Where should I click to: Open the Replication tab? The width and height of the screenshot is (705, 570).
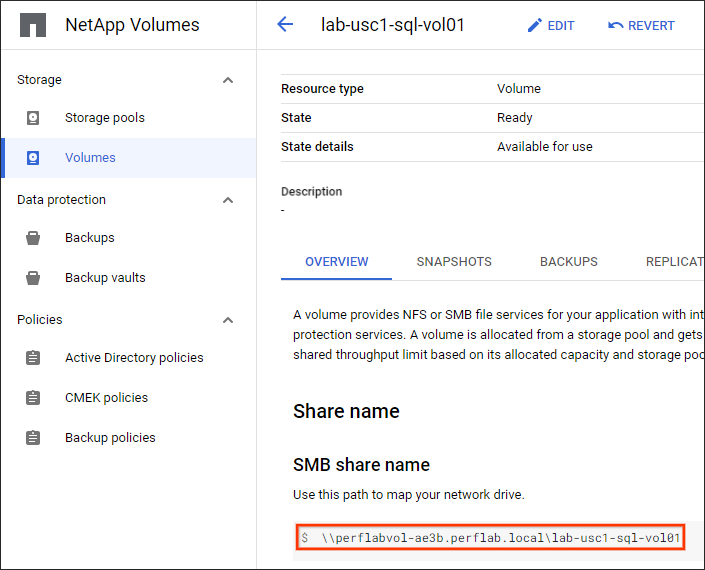point(674,262)
